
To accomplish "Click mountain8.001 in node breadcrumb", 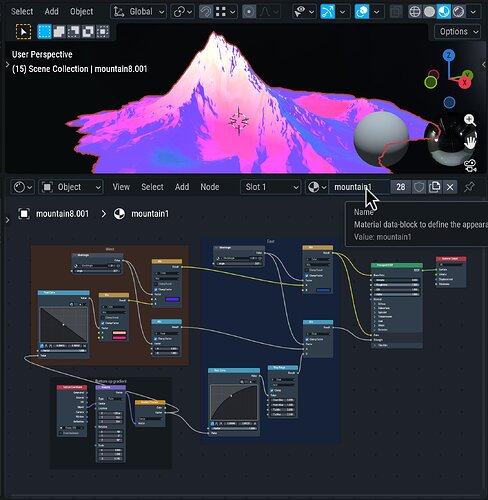I will tap(63, 214).
